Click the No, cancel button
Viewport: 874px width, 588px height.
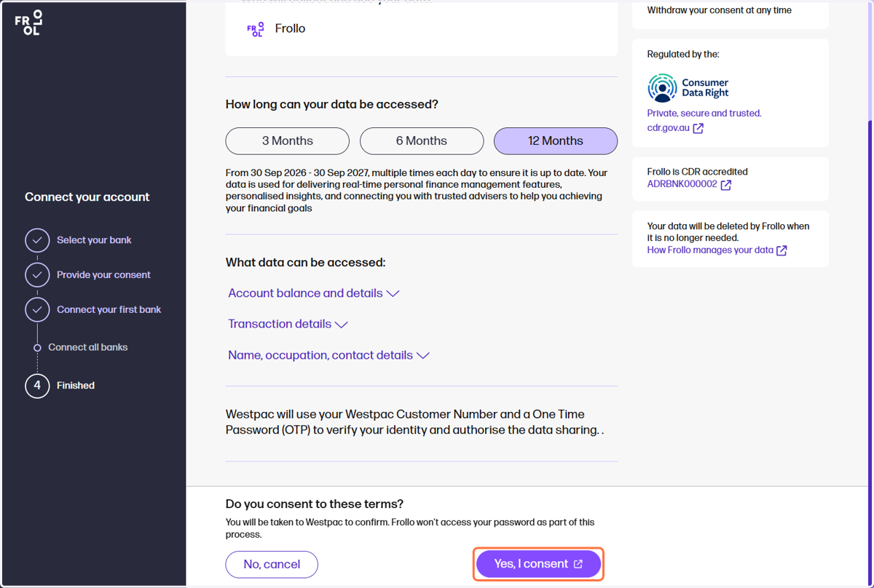[x=272, y=564]
